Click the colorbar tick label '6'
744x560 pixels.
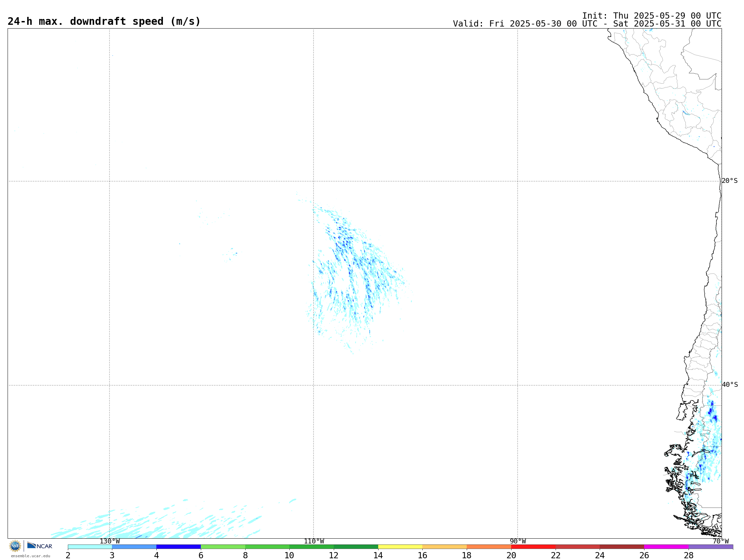coord(201,555)
